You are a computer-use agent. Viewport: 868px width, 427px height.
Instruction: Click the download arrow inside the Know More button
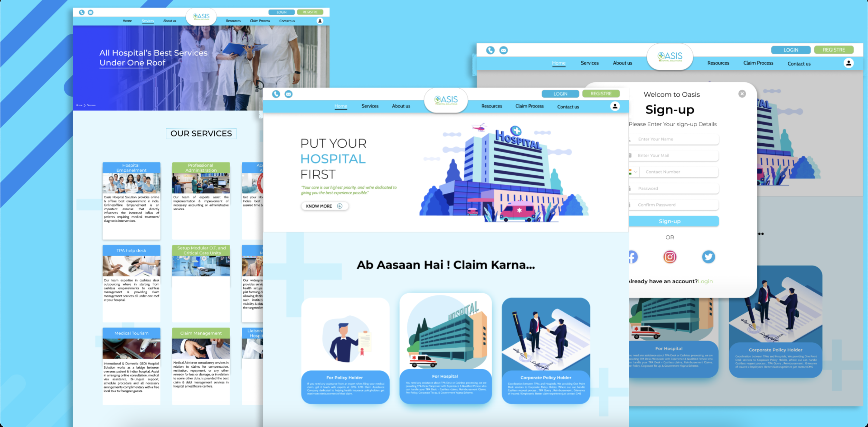pyautogui.click(x=340, y=206)
